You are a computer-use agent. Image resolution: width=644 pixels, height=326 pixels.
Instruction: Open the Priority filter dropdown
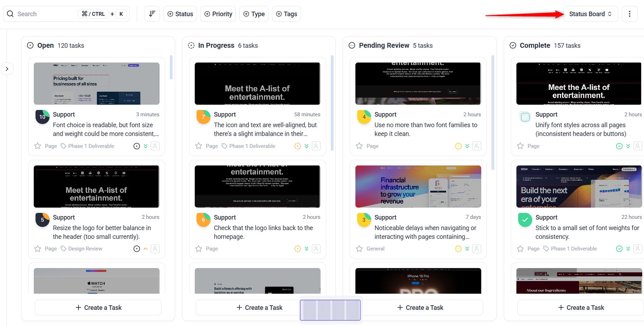coord(218,14)
